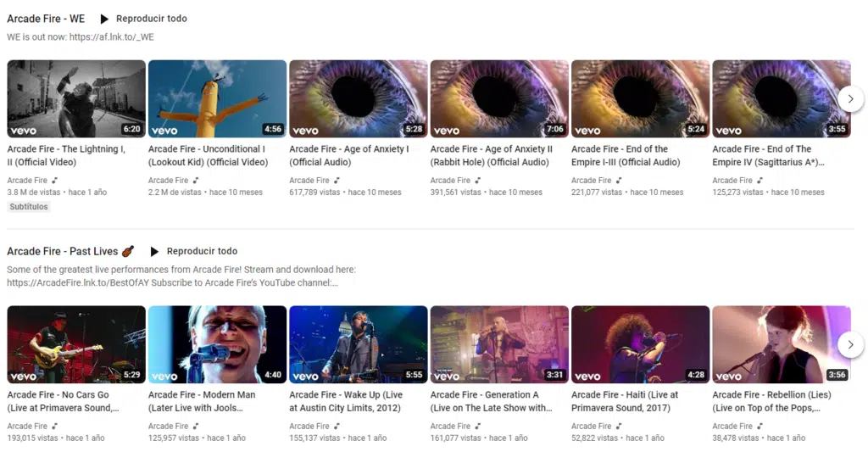Click title Rebellion (Lies) Live on Top of the Pops
868x452 pixels.
pyautogui.click(x=771, y=402)
